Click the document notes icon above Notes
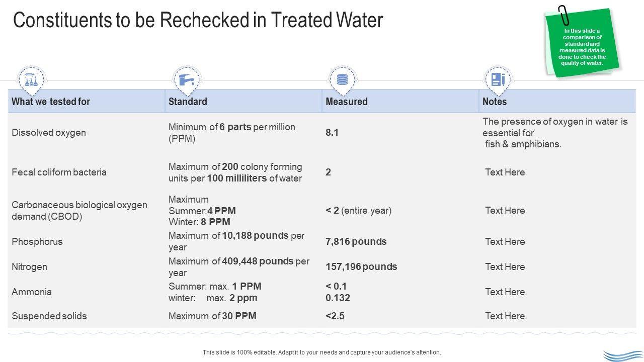 tap(498, 79)
